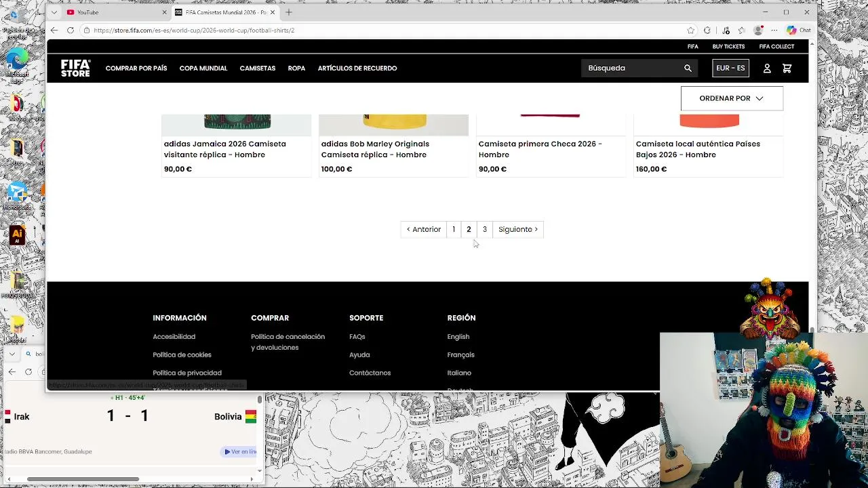Click the browser address bar URL
This screenshot has height=488, width=868.
pyautogui.click(x=194, y=30)
